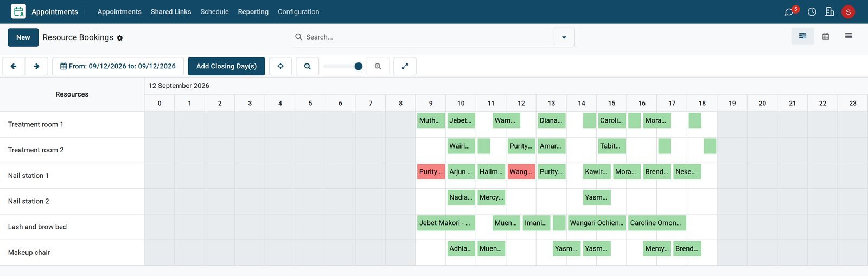Open the Wangari Ochien... booking
The image size is (868, 276).
596,223
